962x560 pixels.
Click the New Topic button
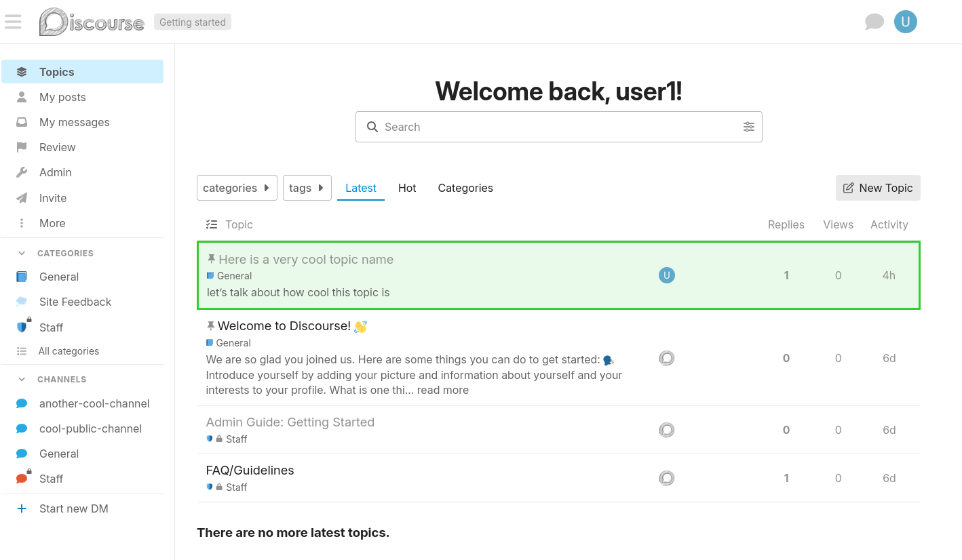click(x=878, y=188)
